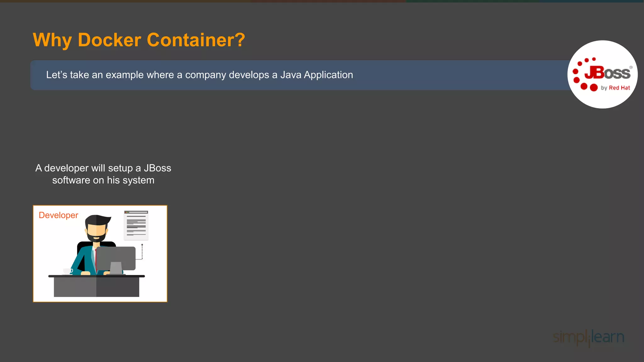
Task: Click the orange "Developer" label
Action: [x=58, y=215]
